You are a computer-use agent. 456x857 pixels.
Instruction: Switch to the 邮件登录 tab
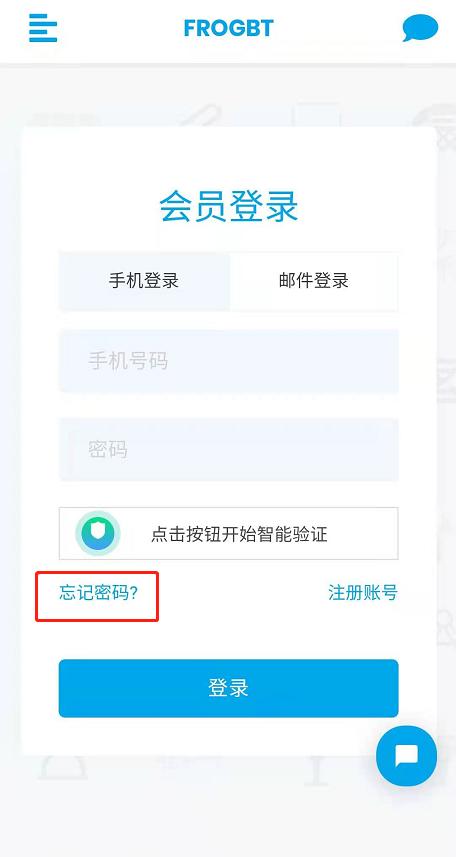(314, 281)
